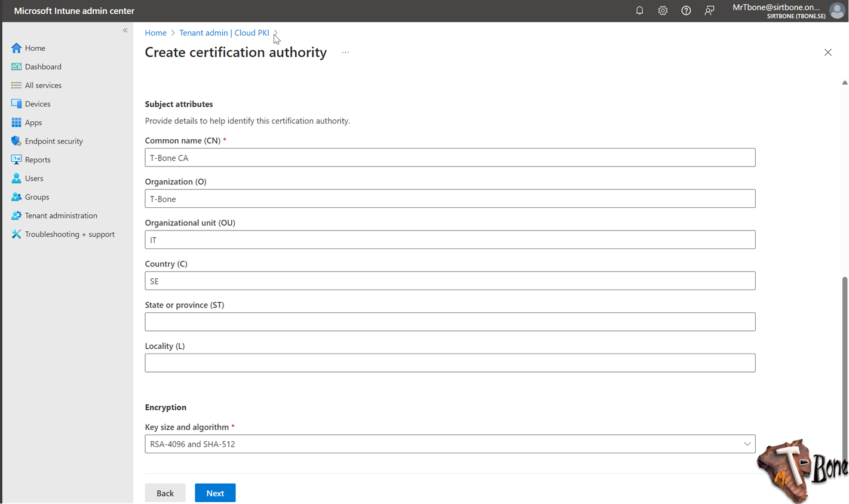This screenshot has height=504, width=849.
Task: Collapse the navigation pane with the chevron
Action: click(125, 30)
